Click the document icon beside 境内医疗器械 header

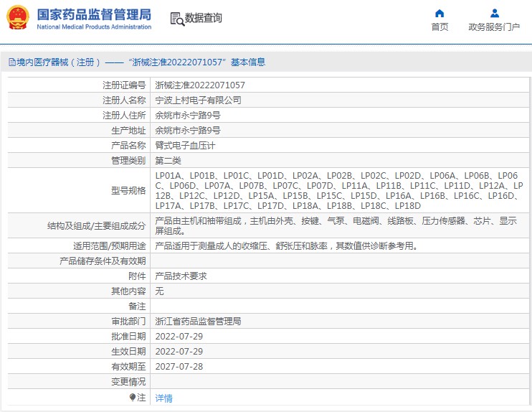pyautogui.click(x=11, y=62)
